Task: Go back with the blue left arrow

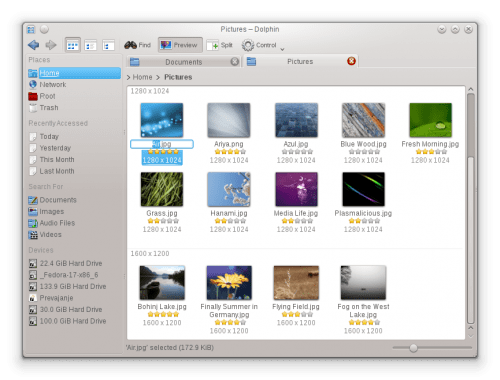Action: point(34,45)
